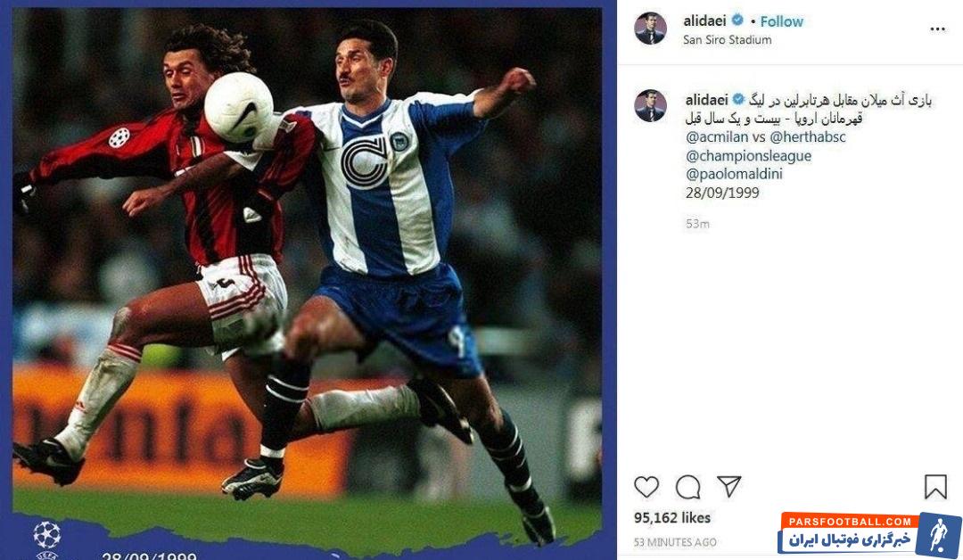The image size is (963, 560).
Task: Open the @acmilan mention
Action: (x=717, y=137)
